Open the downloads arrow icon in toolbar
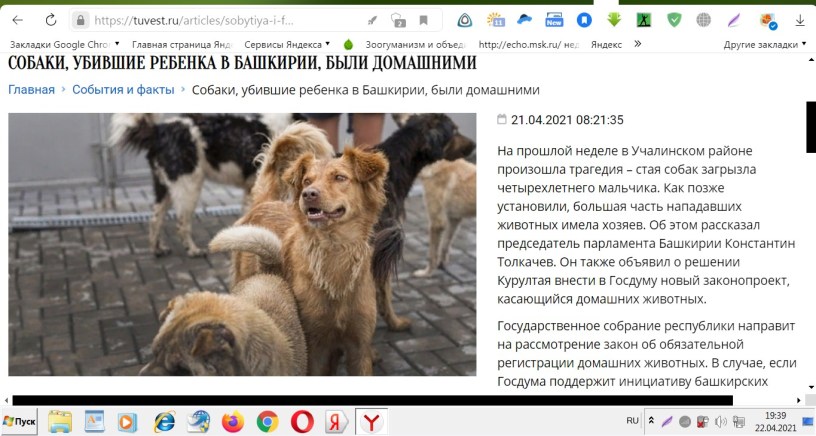Screen dimensions: 816x436 click(800, 20)
